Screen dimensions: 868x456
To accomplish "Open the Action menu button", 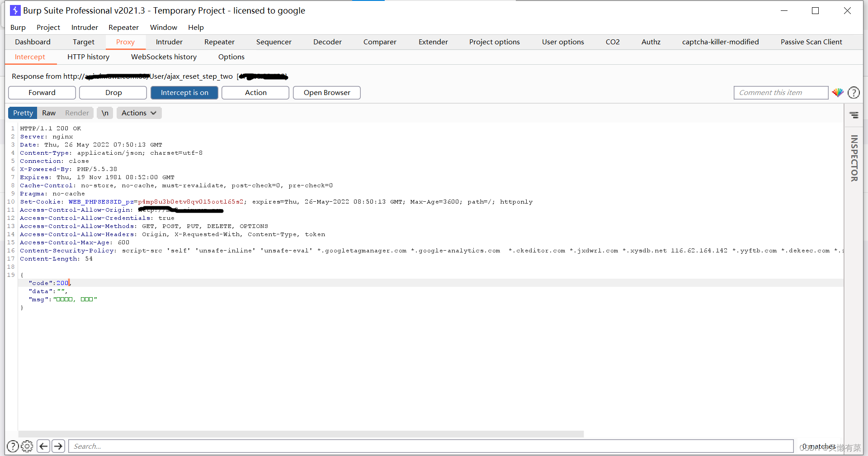I will pyautogui.click(x=255, y=93).
